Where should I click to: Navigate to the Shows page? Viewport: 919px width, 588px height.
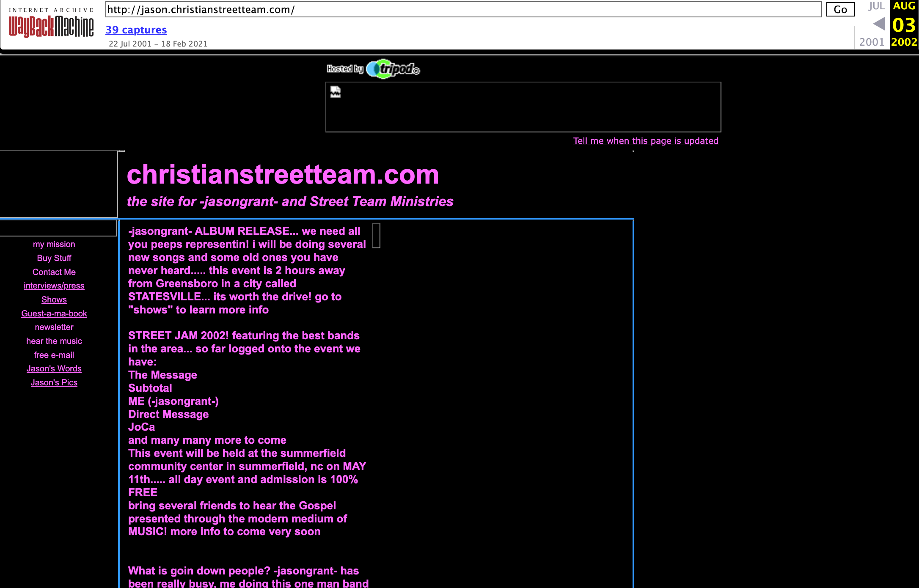[x=54, y=299]
